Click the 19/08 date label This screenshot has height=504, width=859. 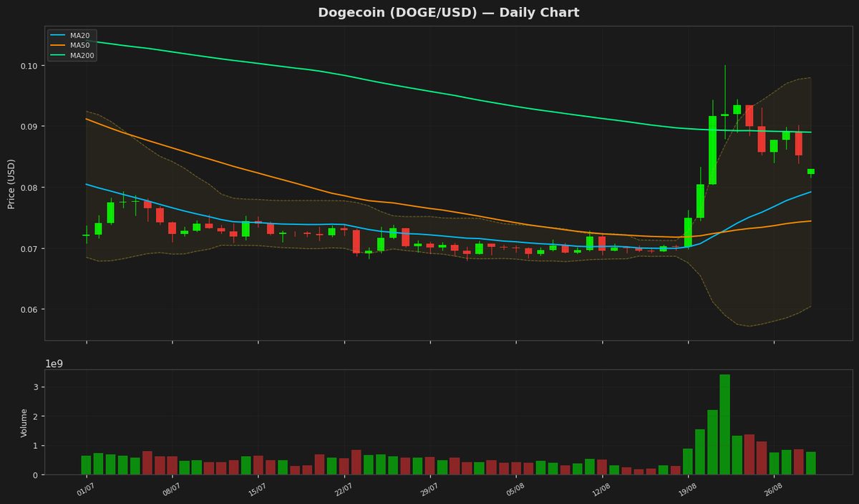pos(686,490)
